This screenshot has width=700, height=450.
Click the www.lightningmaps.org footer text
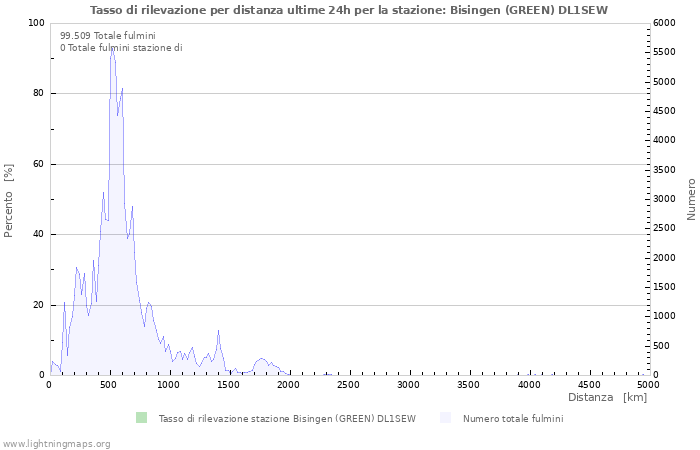point(55,444)
